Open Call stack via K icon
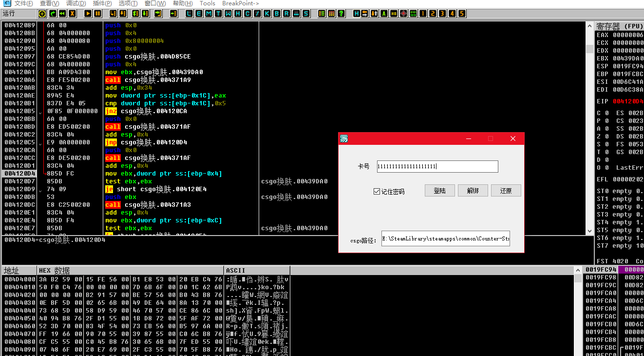 [266, 14]
